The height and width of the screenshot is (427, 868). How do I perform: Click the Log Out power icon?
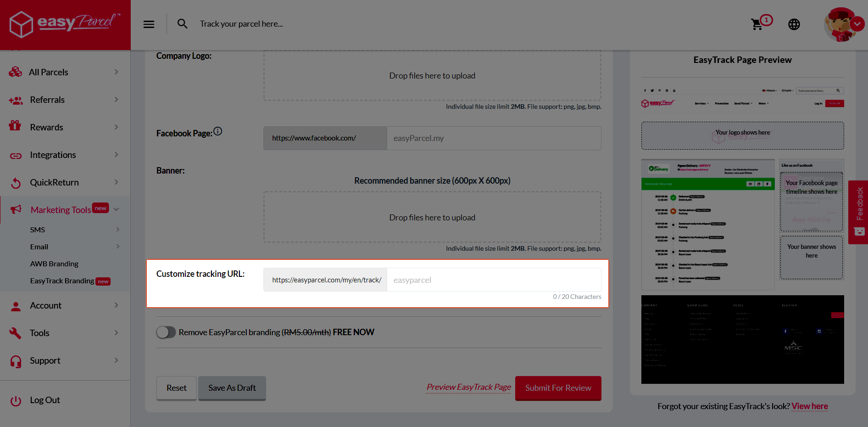(16, 401)
